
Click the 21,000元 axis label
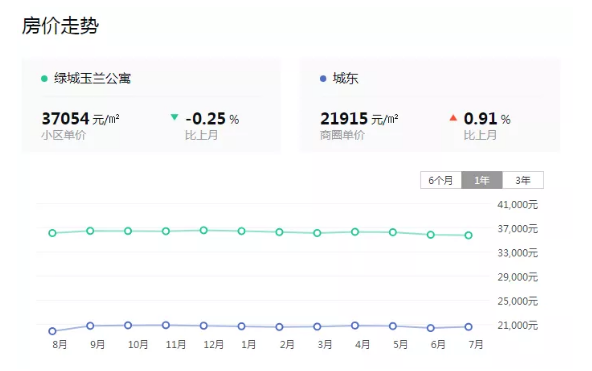pos(518,325)
